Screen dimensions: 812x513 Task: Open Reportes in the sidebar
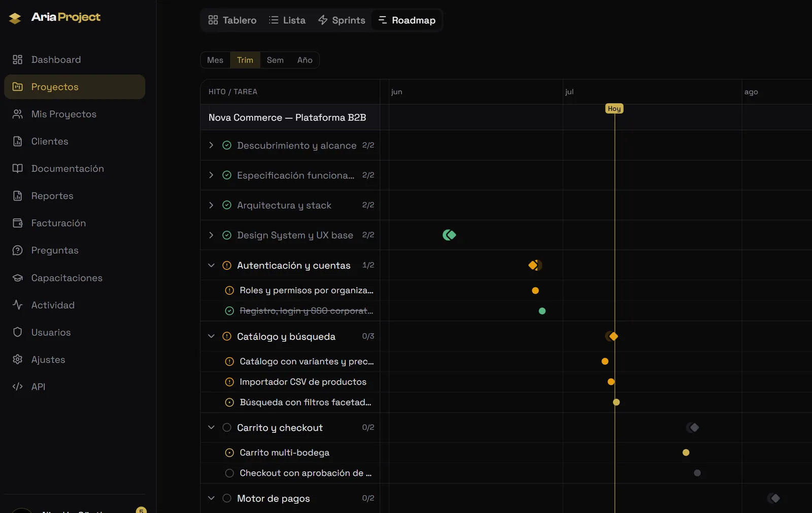pyautogui.click(x=75, y=196)
